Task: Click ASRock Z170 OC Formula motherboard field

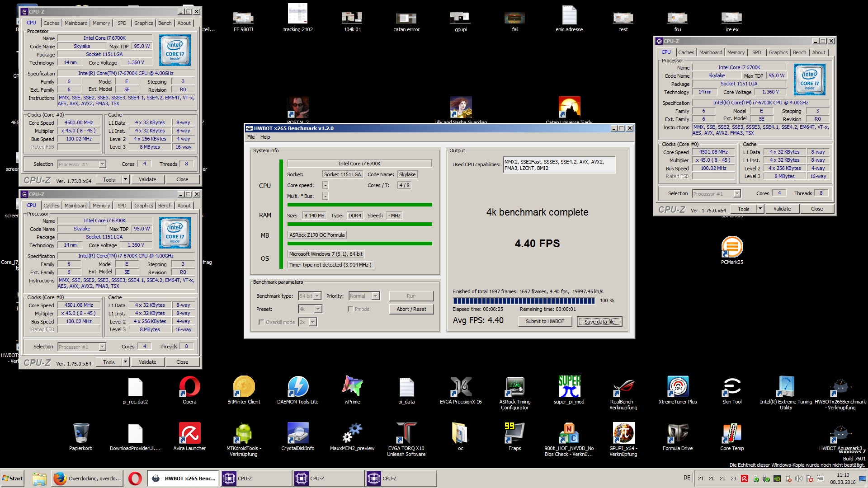Action: pyautogui.click(x=317, y=235)
